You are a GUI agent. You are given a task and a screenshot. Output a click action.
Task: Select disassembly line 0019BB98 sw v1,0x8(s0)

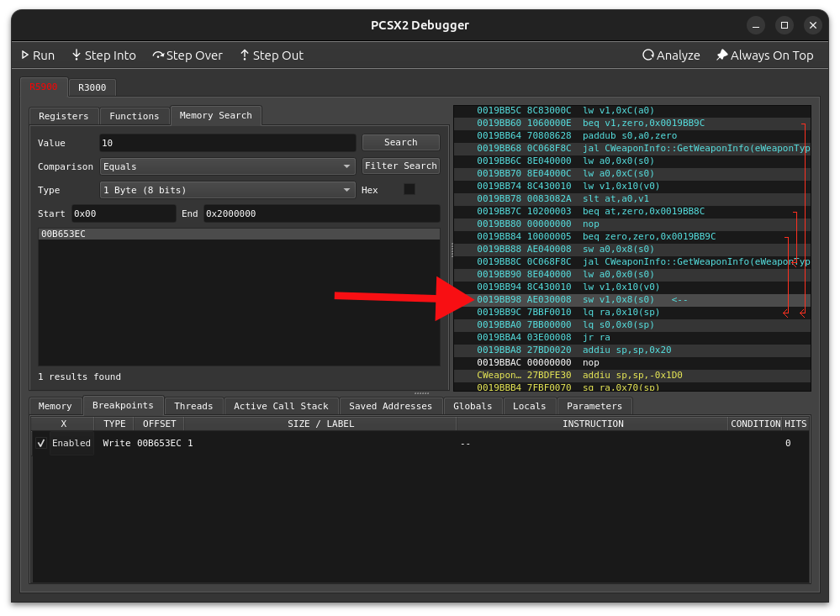click(631, 299)
